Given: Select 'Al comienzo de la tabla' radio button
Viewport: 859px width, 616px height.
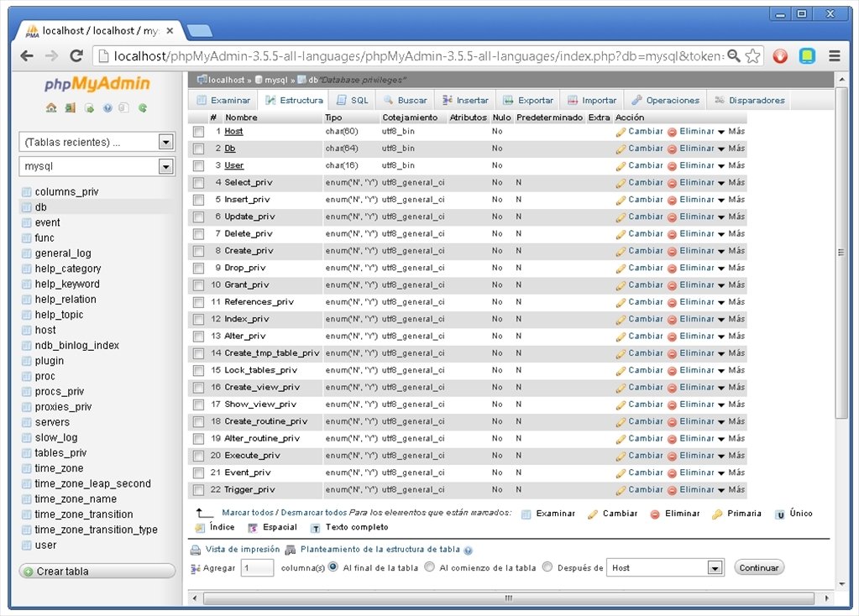Looking at the screenshot, I should (430, 566).
